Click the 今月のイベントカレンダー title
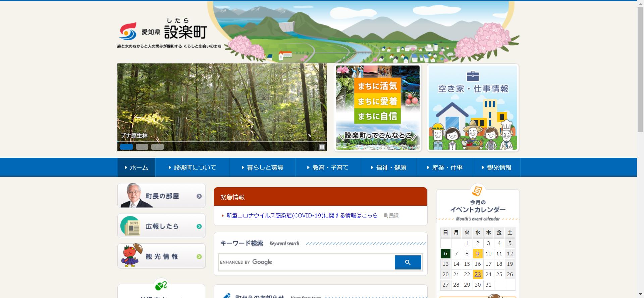 point(478,206)
